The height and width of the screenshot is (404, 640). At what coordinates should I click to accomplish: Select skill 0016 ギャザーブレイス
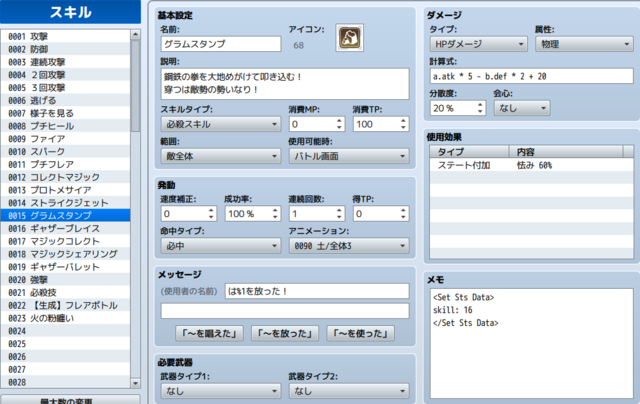65,228
